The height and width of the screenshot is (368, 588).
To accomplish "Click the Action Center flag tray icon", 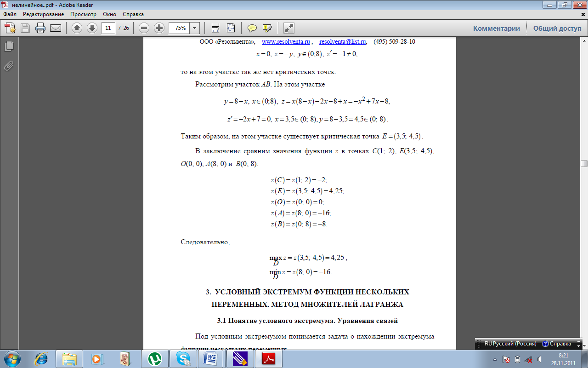I will (x=506, y=359).
